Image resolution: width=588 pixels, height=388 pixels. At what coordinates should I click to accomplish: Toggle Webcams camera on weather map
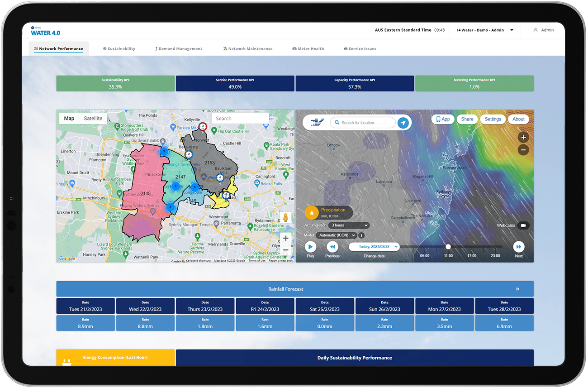point(523,225)
